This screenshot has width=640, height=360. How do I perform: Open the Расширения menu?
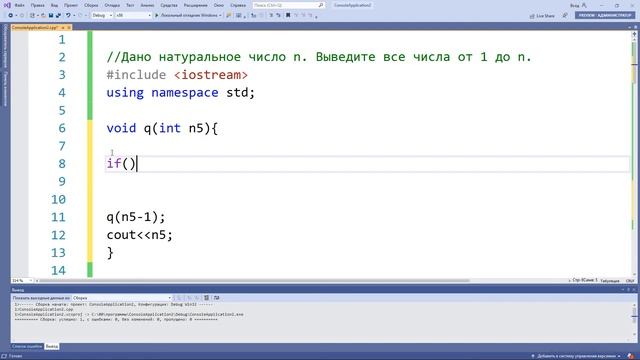pyautogui.click(x=195, y=5)
